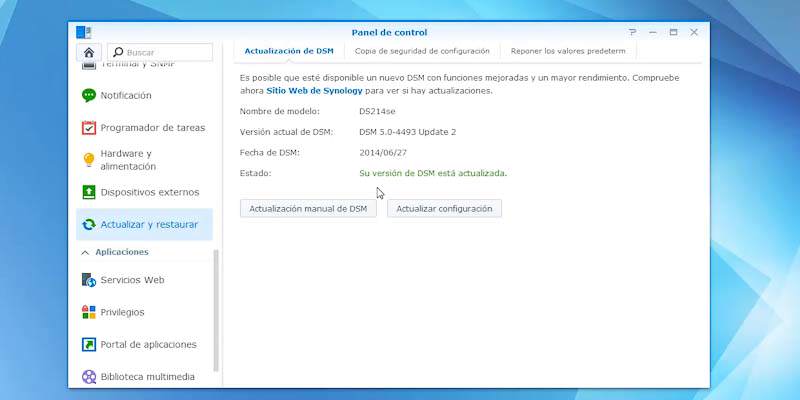Select the Hardware y alimentación lightbulb icon

coord(89,160)
